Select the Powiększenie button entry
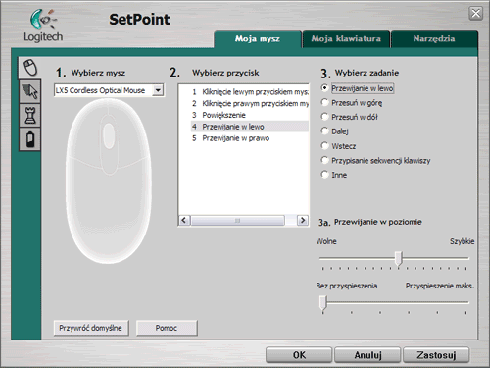490x368 pixels. pyautogui.click(x=250, y=115)
